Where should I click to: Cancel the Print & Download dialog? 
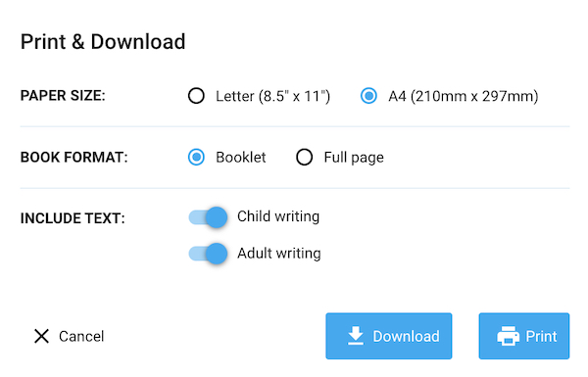coord(69,336)
